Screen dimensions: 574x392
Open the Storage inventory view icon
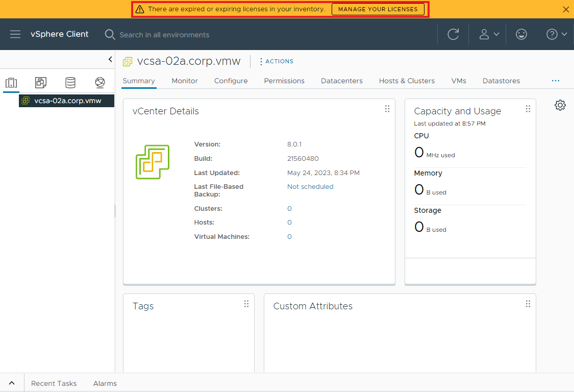pyautogui.click(x=70, y=82)
